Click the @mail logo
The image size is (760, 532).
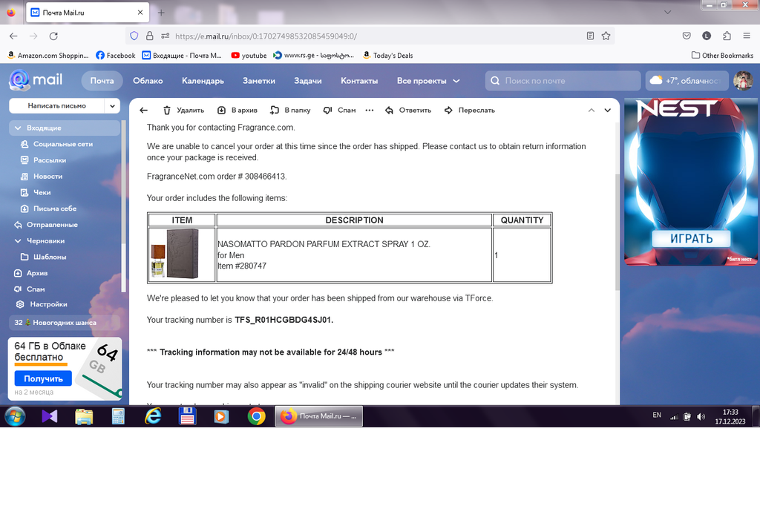(x=36, y=80)
